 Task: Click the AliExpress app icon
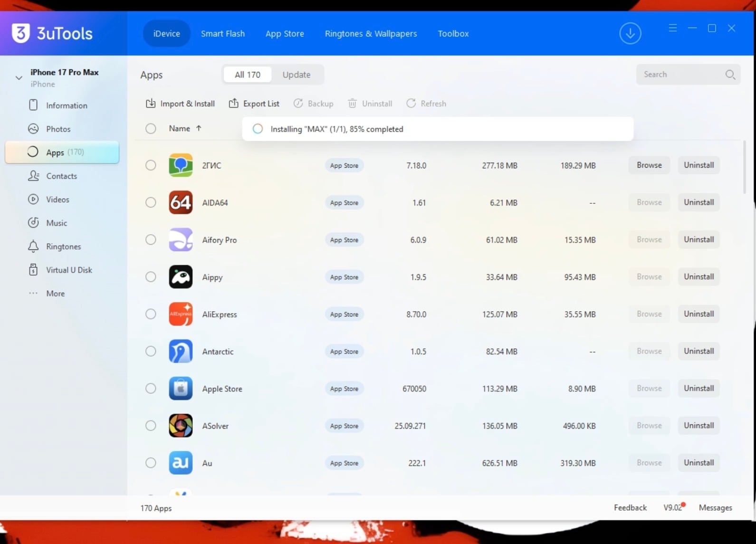click(181, 314)
